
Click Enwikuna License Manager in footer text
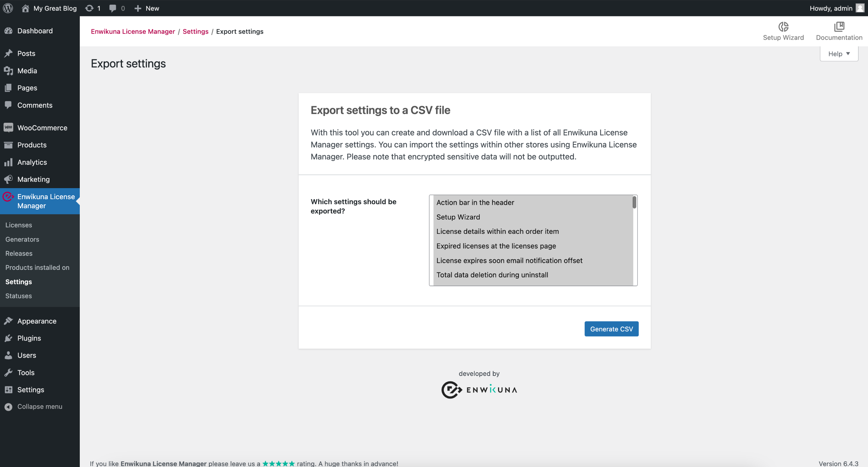pos(164,463)
